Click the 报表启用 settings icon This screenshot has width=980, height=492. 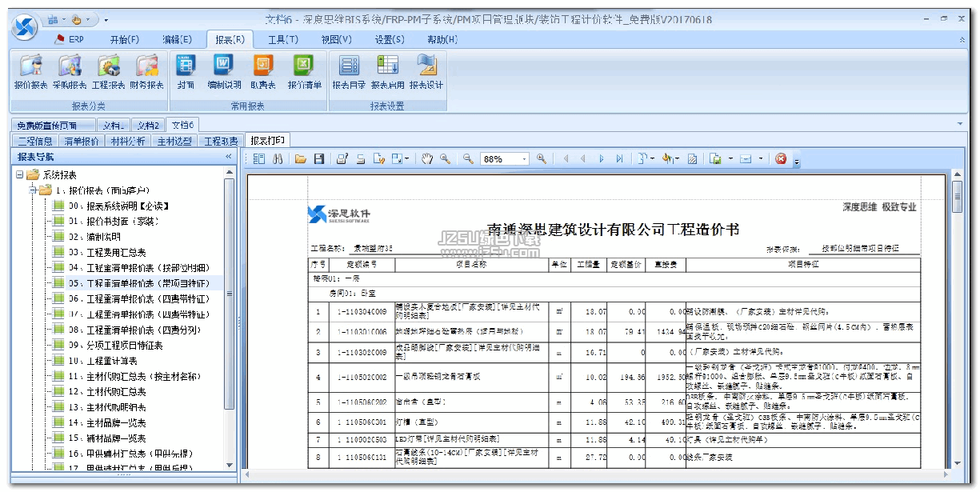[387, 72]
